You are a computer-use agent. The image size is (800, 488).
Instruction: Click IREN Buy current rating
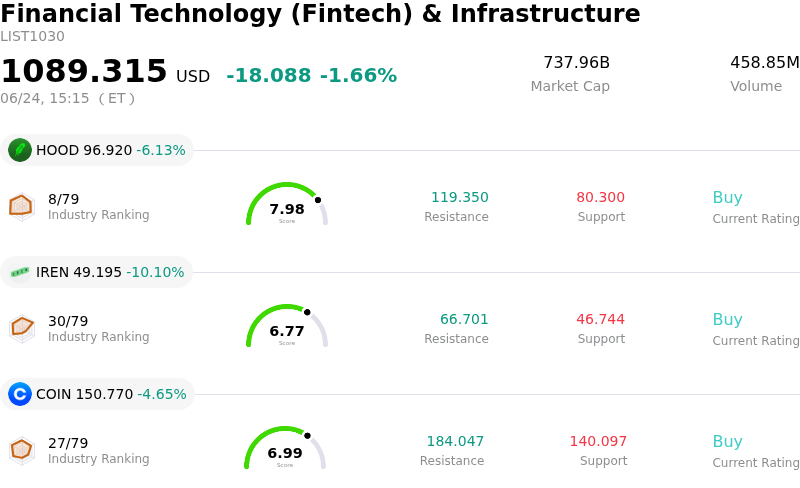pyautogui.click(x=728, y=319)
